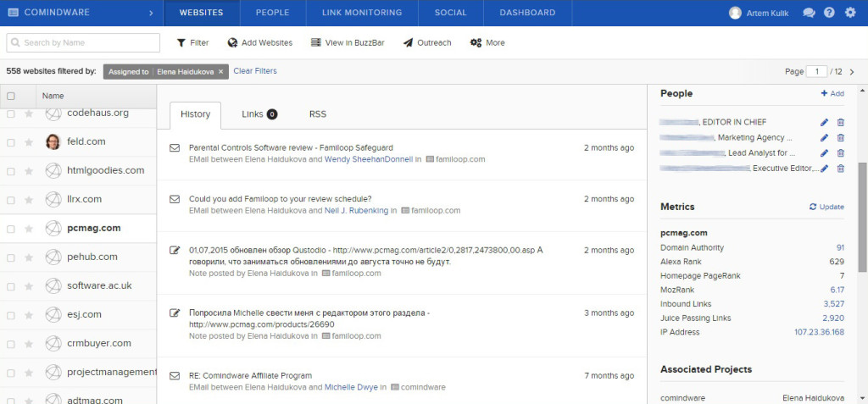This screenshot has width=868, height=404.
Task: Switch to the Links tab
Action: 259,113
